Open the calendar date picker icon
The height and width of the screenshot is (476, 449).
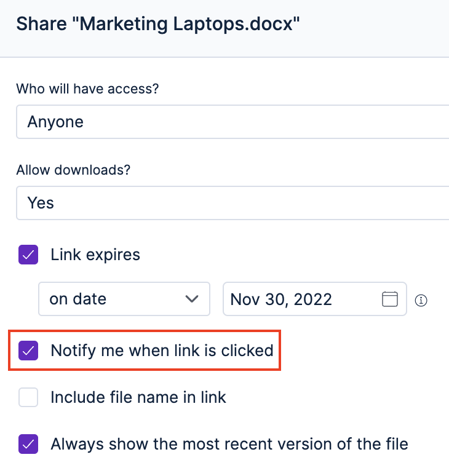[x=390, y=299]
